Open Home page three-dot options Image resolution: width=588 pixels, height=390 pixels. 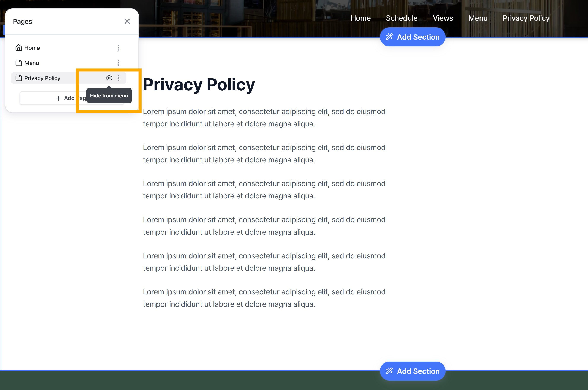click(119, 48)
